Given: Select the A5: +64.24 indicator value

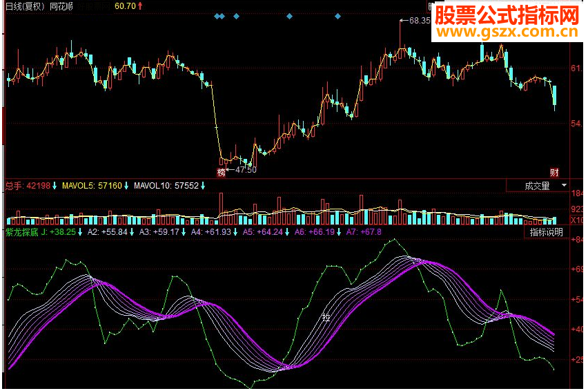Looking at the screenshot, I should 263,232.
